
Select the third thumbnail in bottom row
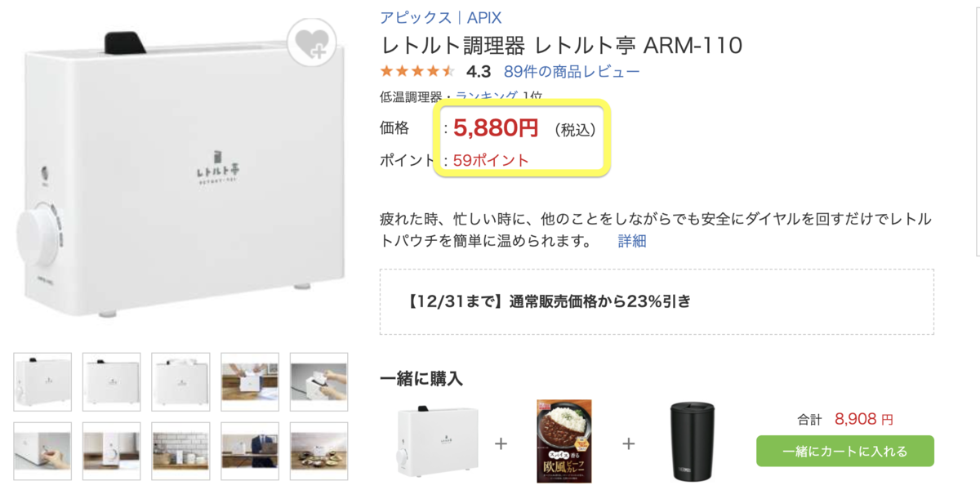(x=180, y=451)
